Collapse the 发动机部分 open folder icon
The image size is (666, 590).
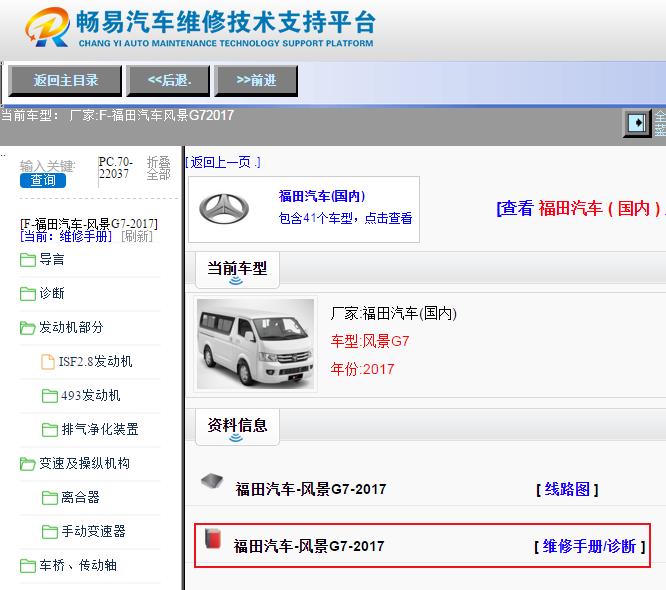pos(28,327)
